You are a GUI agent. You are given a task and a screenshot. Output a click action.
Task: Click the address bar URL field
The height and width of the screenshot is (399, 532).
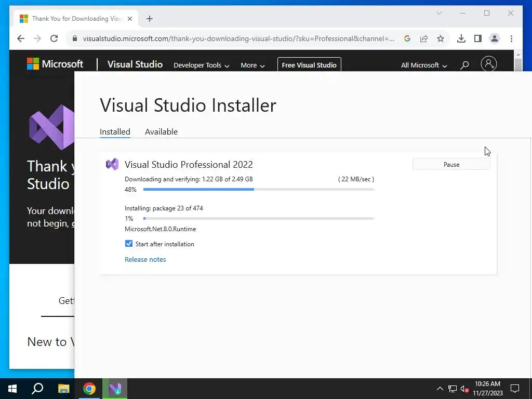click(238, 38)
